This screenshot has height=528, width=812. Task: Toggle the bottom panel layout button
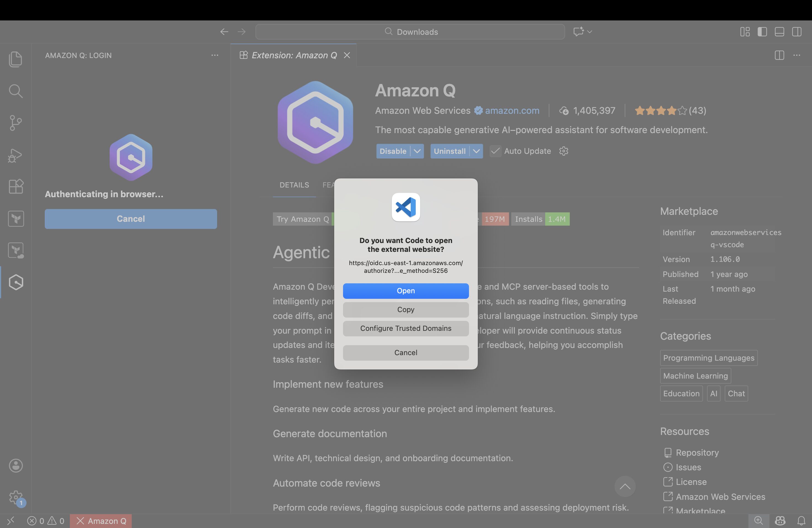[779, 32]
